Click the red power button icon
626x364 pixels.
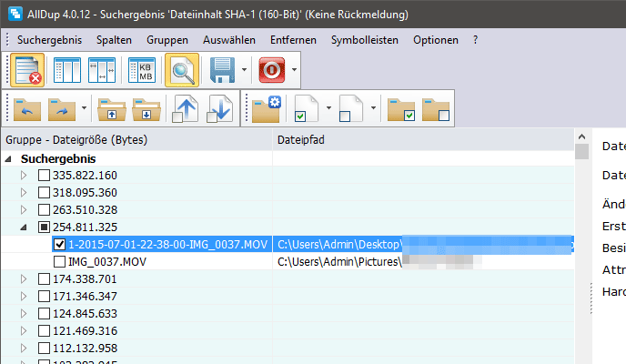click(x=272, y=70)
